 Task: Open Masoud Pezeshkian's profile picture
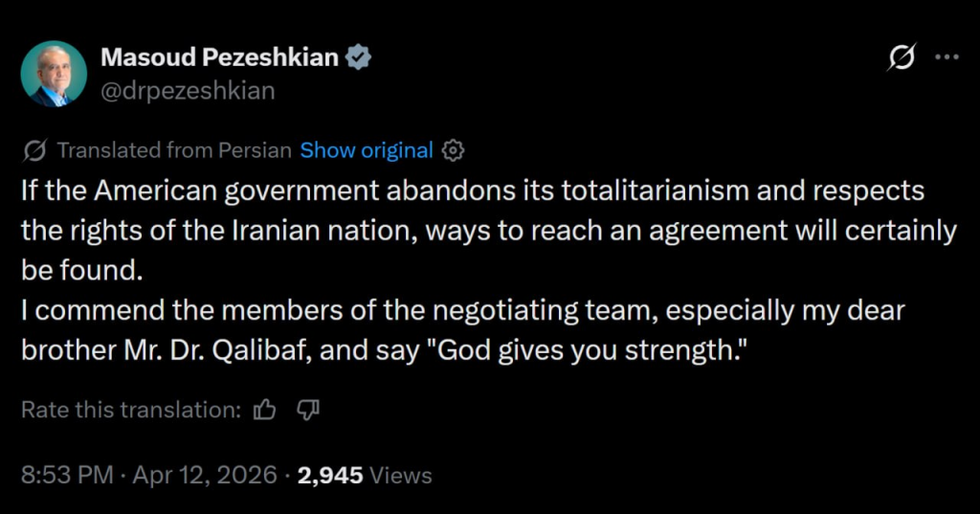[x=55, y=74]
